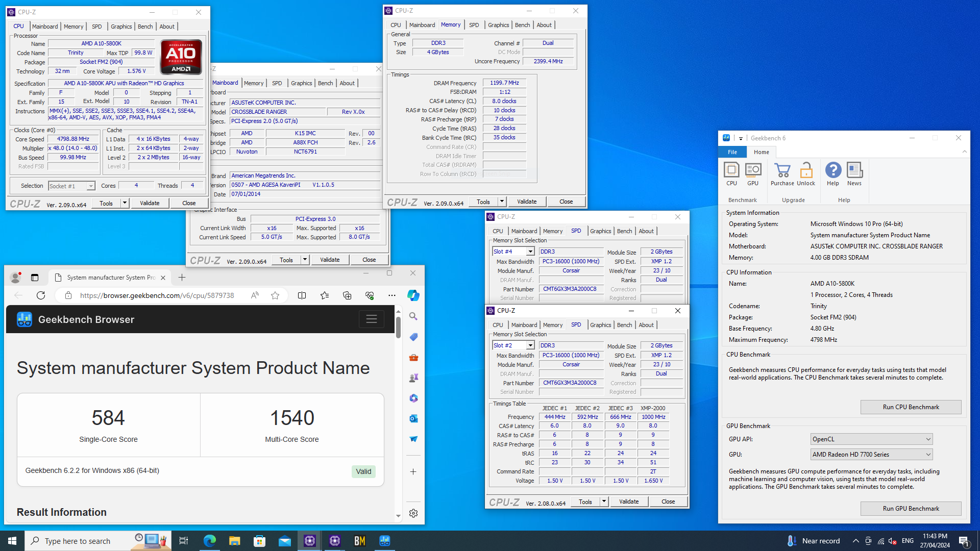This screenshot has width=980, height=551.
Task: Open the News icon in Geekbench ribbon
Action: coord(854,174)
